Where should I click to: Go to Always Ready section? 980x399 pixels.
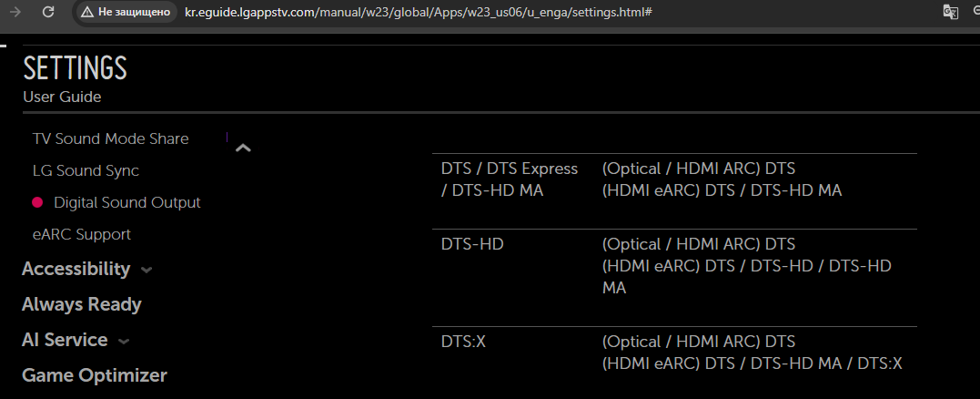pyautogui.click(x=81, y=304)
